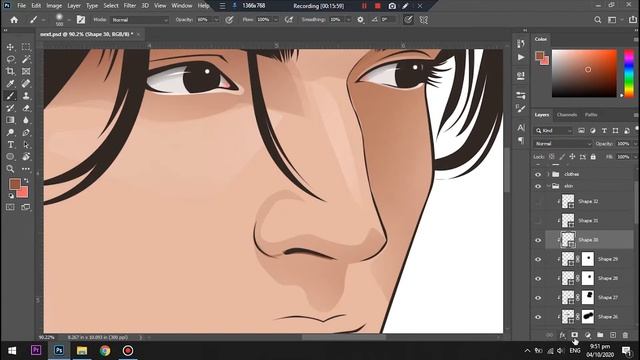
Task: Select the Eyedropper tool
Action: click(x=10, y=84)
